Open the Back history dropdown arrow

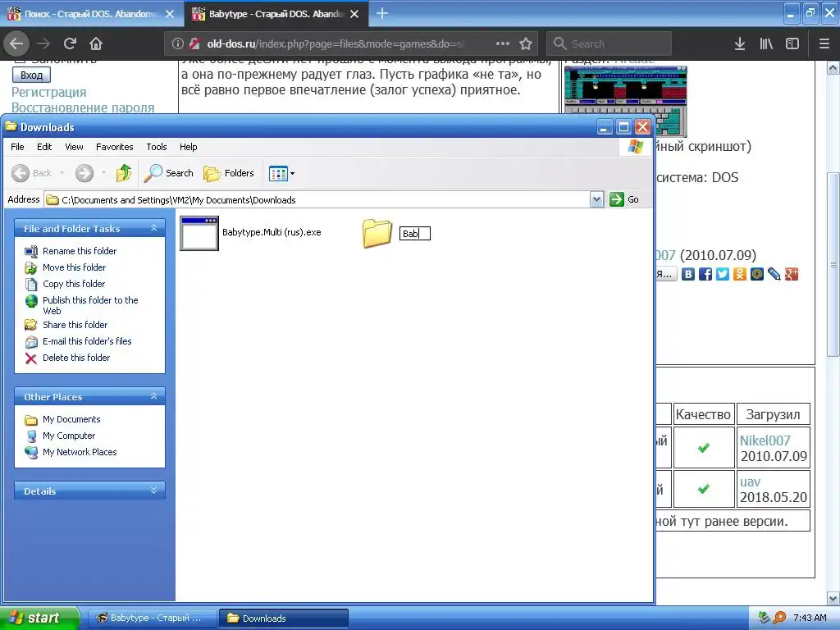62,173
